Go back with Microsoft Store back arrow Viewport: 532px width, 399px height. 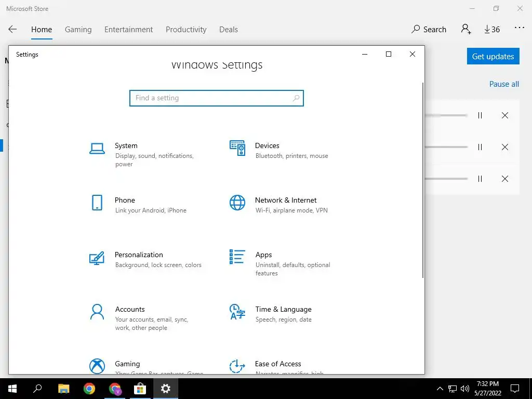(12, 29)
